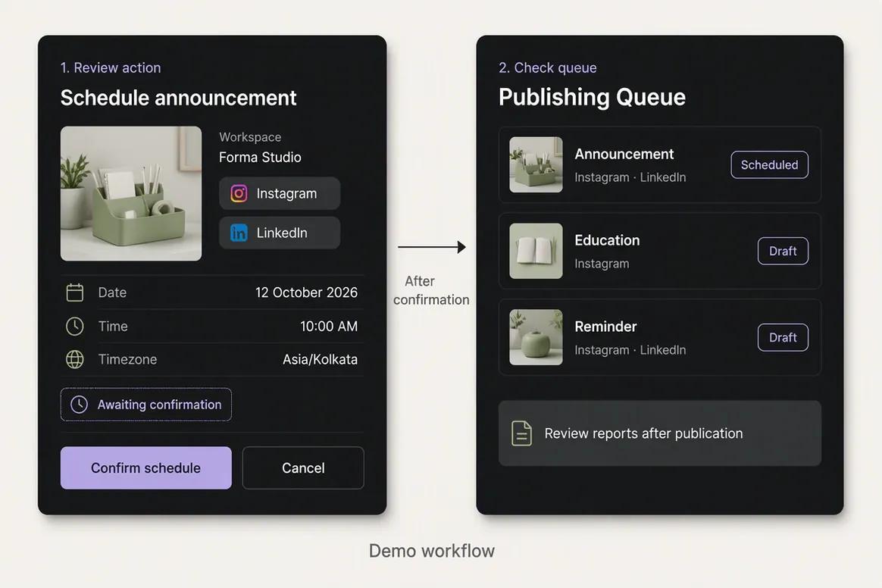Click the 2. Check queue step label
Viewport: 882px width, 588px height.
547,68
